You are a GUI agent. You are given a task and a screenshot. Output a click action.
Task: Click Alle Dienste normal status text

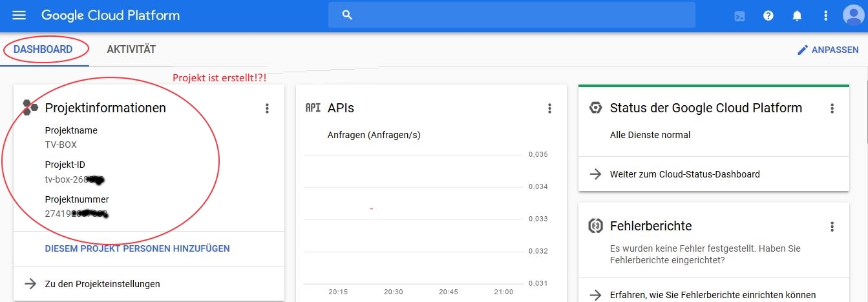coord(650,136)
